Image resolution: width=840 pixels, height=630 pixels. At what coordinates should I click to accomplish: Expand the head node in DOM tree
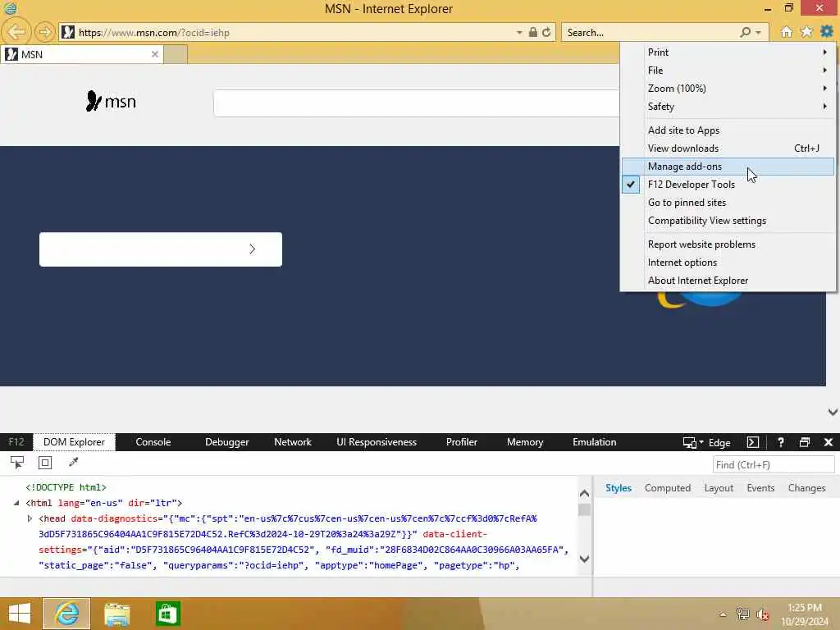pos(30,518)
